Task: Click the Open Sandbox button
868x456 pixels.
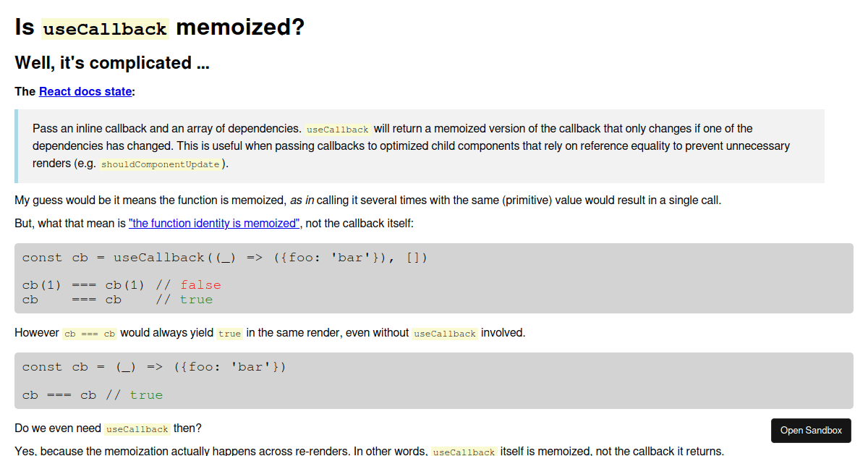Action: (811, 430)
